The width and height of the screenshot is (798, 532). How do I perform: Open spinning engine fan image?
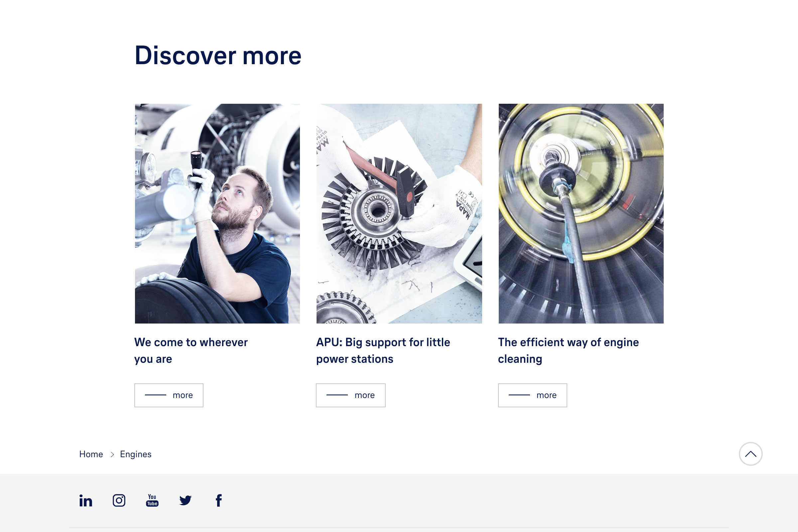(x=581, y=213)
